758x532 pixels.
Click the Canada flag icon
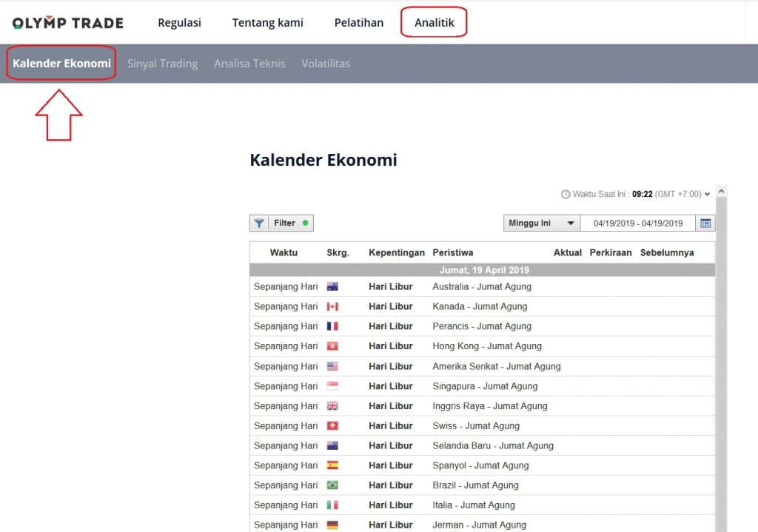332,306
